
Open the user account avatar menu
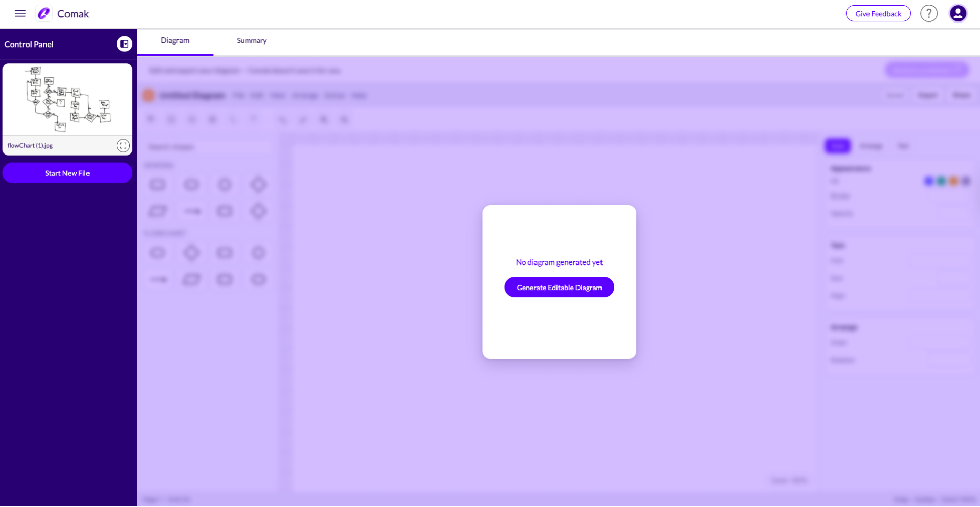pos(958,13)
